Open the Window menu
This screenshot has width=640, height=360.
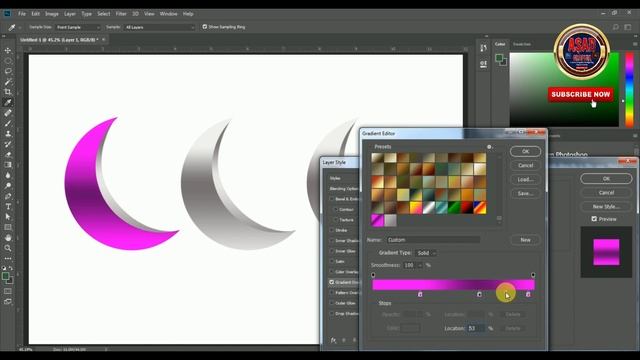click(168, 13)
